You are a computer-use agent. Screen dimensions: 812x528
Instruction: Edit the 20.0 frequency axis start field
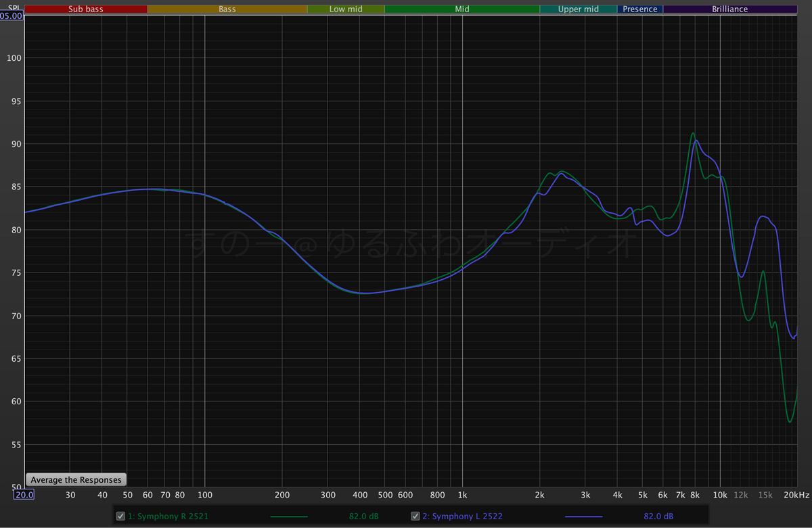(x=25, y=495)
